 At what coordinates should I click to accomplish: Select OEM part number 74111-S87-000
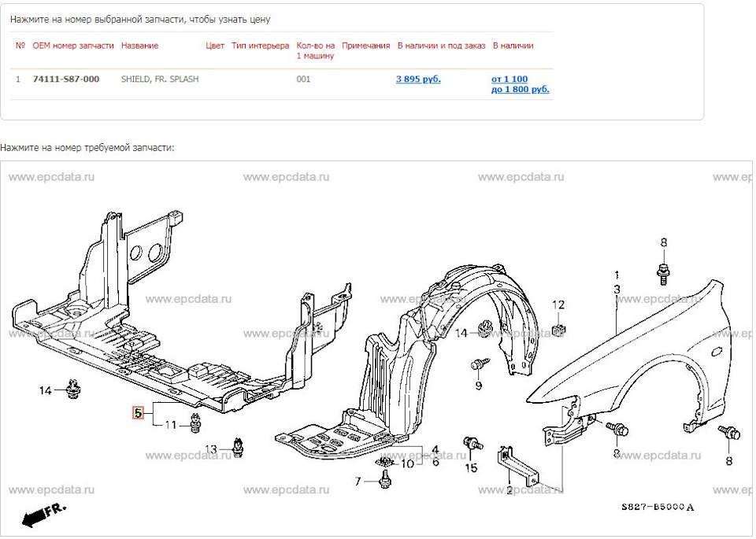(x=66, y=79)
